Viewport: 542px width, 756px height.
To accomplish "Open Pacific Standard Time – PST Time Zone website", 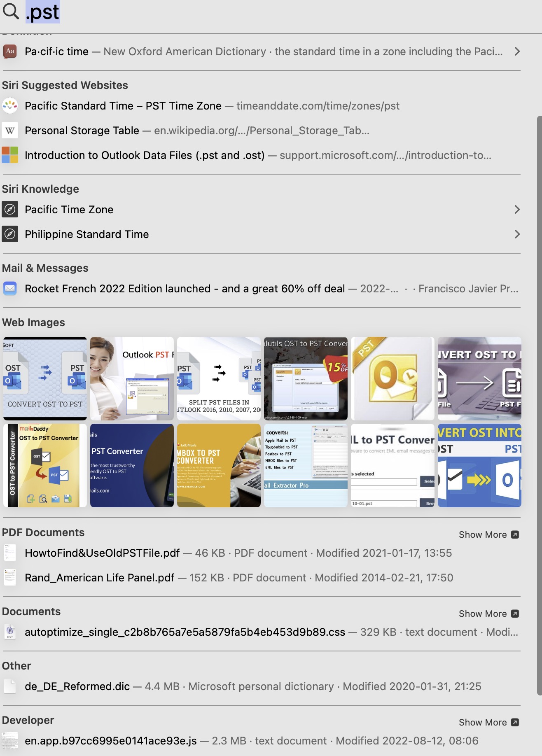I will click(x=261, y=106).
